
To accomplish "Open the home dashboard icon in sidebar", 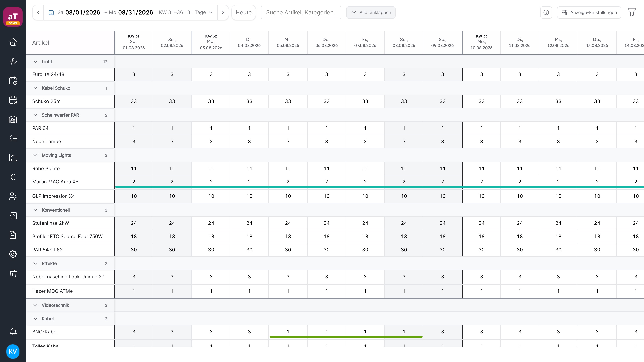I will click(13, 42).
